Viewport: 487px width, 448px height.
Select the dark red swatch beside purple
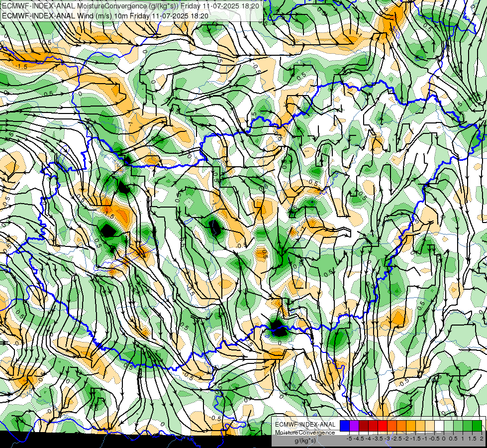(x=364, y=426)
